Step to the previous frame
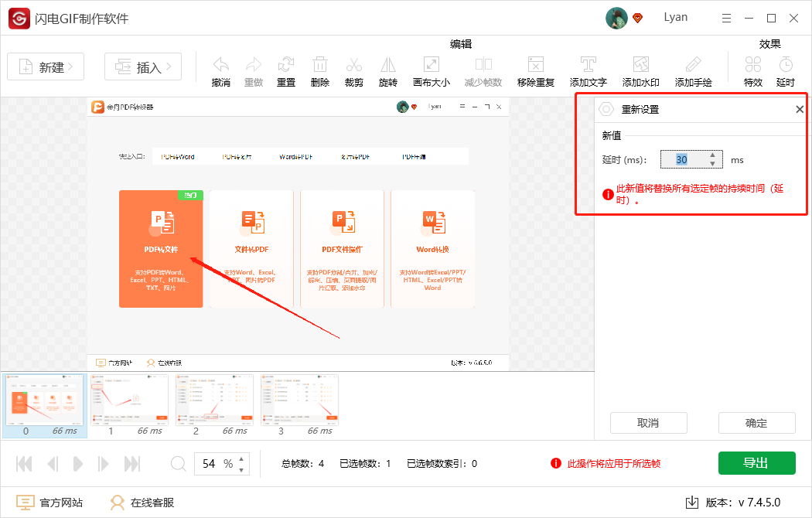Screen dimensions: 812x518 click(53, 464)
